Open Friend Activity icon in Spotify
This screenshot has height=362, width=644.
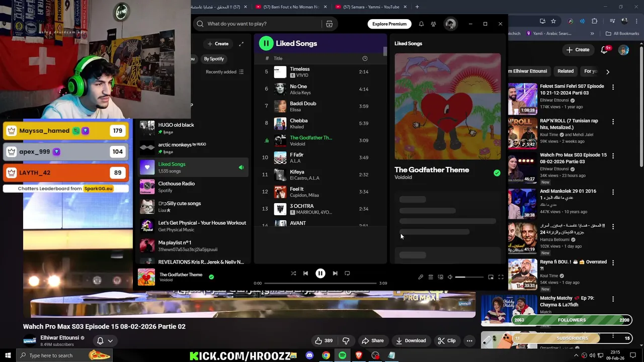pyautogui.click(x=433, y=24)
